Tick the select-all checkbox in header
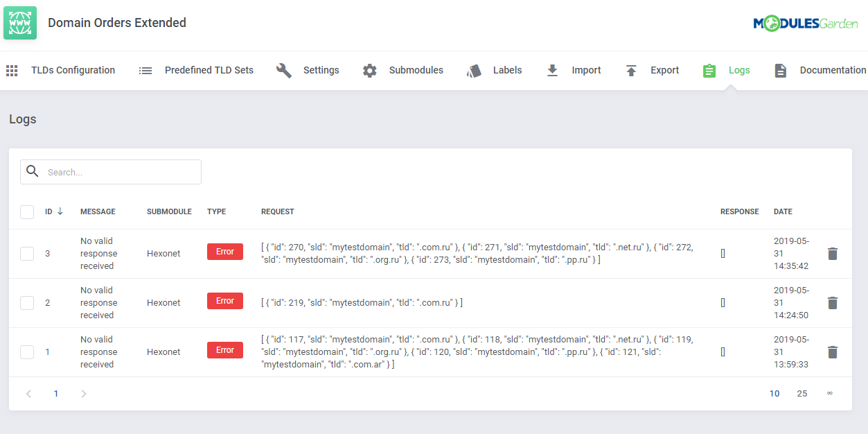Screen dimensions: 868x434 pos(27,212)
